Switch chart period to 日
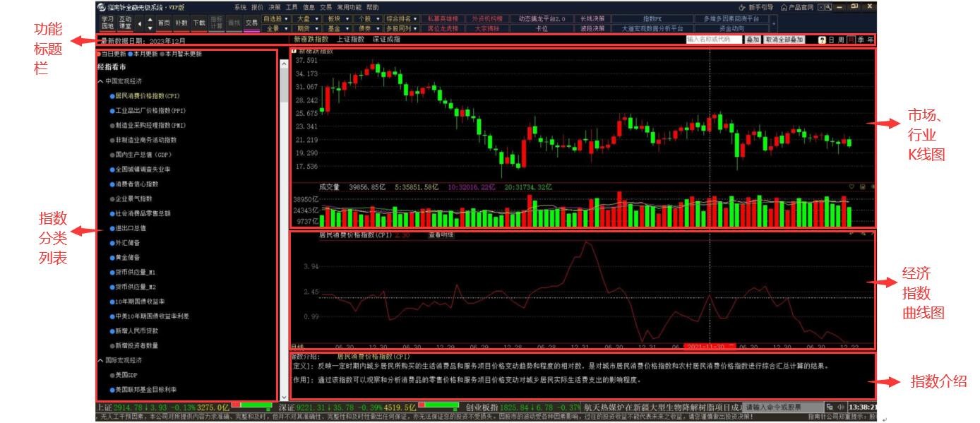This screenshot has height=423, width=980. (831, 40)
